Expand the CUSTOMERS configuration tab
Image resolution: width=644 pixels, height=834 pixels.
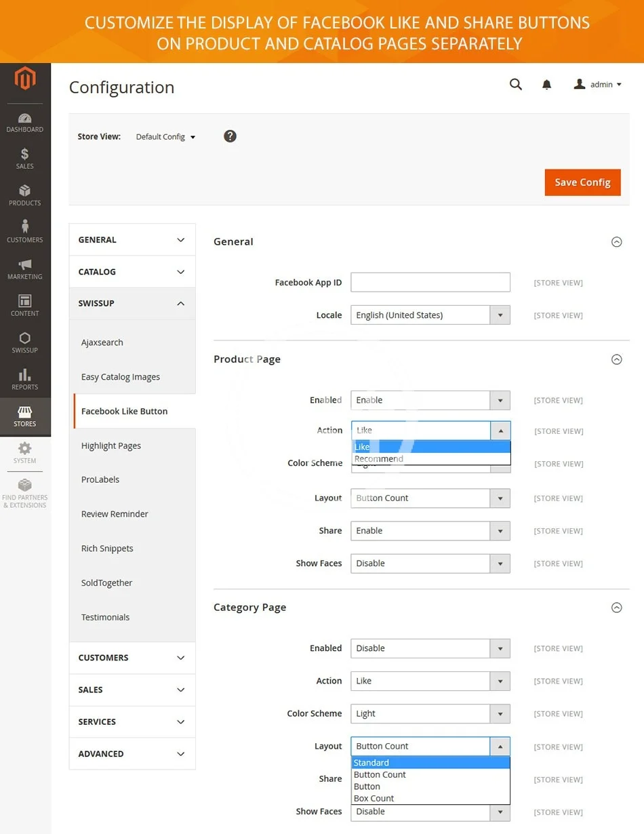(x=132, y=658)
